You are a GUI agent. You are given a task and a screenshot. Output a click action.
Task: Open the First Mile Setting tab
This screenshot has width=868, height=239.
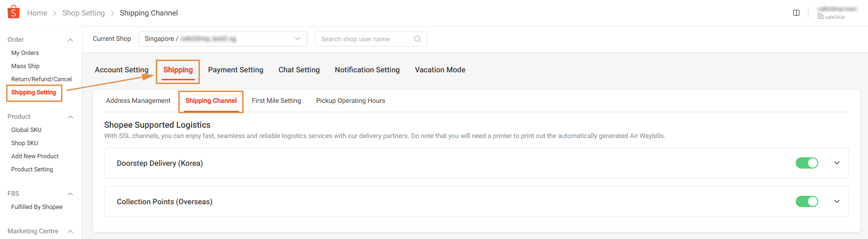(x=276, y=101)
